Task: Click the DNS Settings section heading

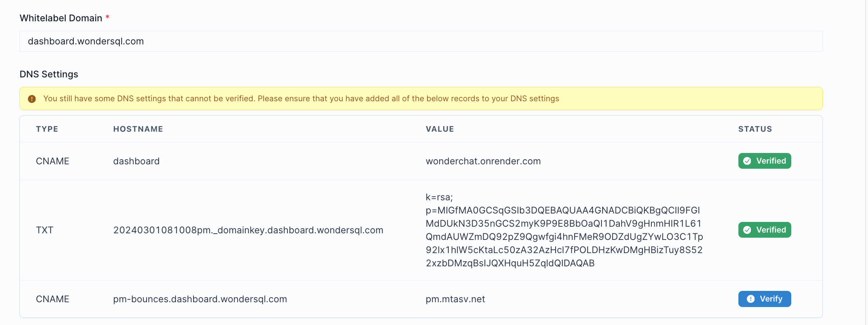Action: click(49, 74)
